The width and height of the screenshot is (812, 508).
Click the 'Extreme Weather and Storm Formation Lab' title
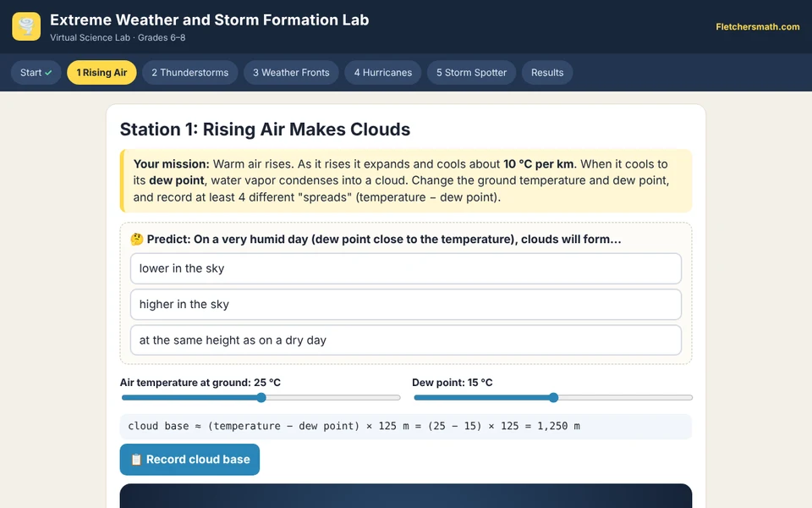[210, 19]
